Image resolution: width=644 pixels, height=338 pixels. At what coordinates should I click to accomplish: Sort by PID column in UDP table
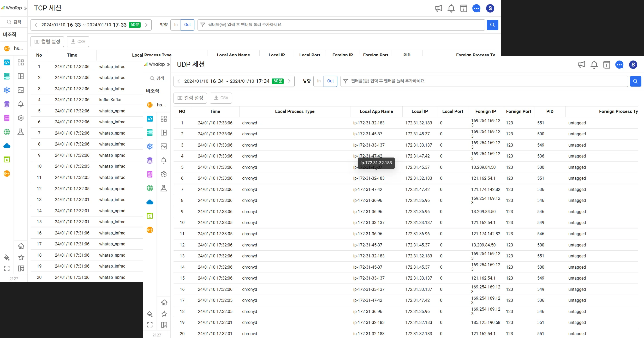pos(550,111)
